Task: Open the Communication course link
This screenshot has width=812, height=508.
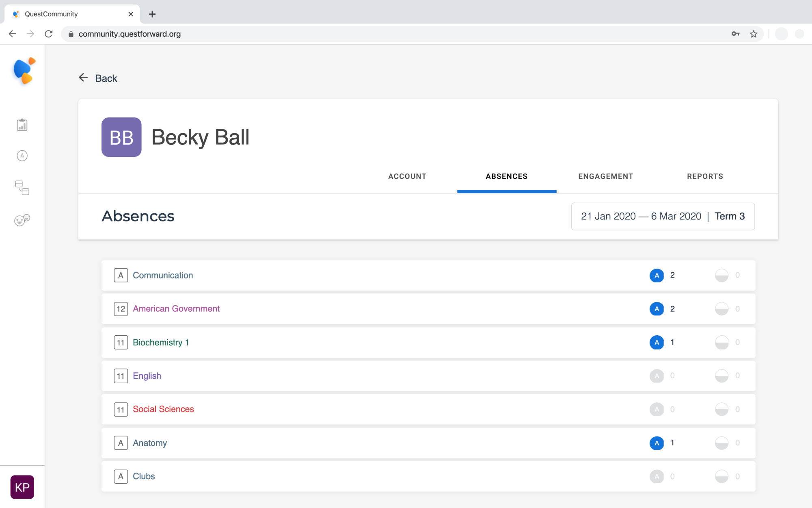Action: (x=163, y=275)
